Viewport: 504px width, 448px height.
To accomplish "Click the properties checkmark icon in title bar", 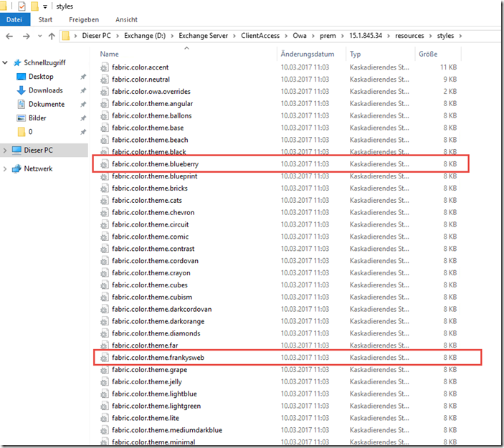I will click(x=22, y=6).
